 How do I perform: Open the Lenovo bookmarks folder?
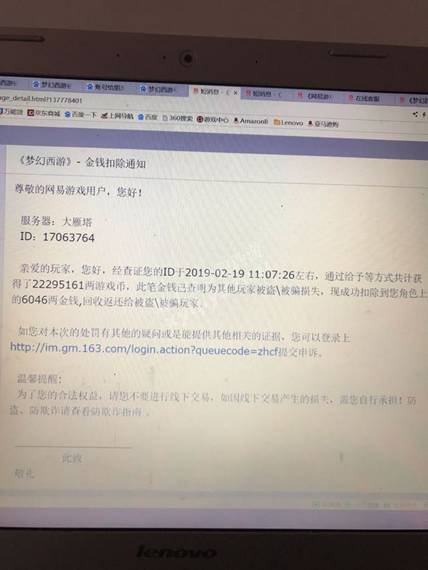(288, 123)
